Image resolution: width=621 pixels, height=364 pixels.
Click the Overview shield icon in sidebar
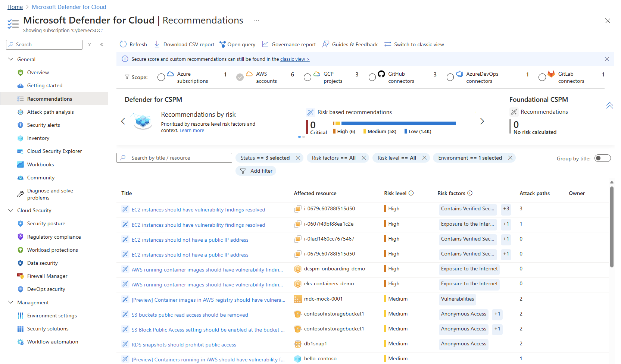click(21, 72)
